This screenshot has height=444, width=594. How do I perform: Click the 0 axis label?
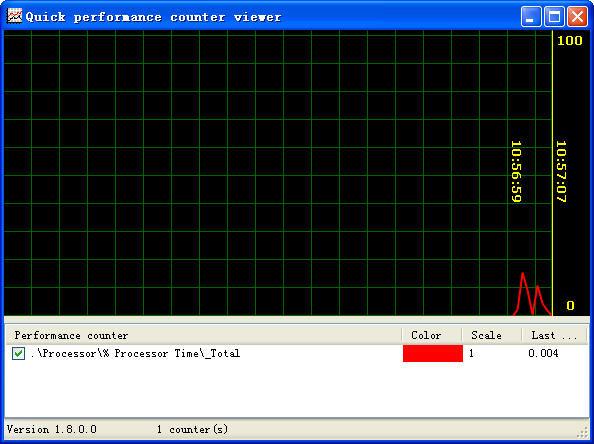point(570,305)
